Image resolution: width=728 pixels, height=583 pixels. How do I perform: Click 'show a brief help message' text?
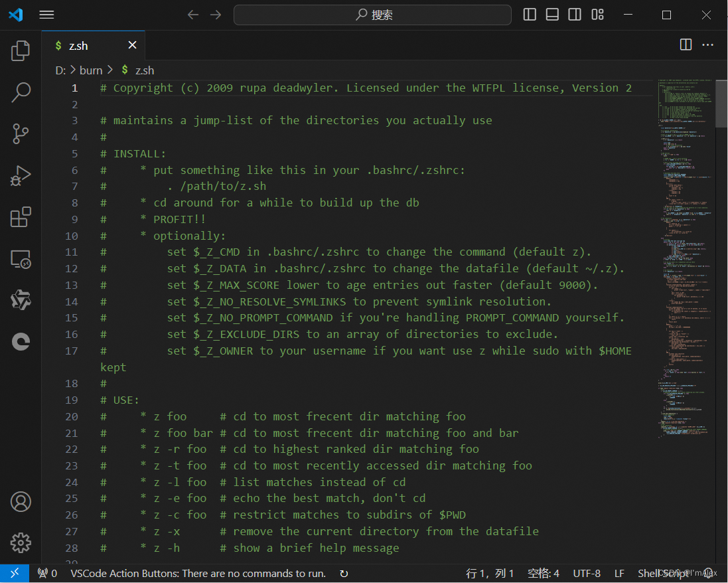coord(316,548)
